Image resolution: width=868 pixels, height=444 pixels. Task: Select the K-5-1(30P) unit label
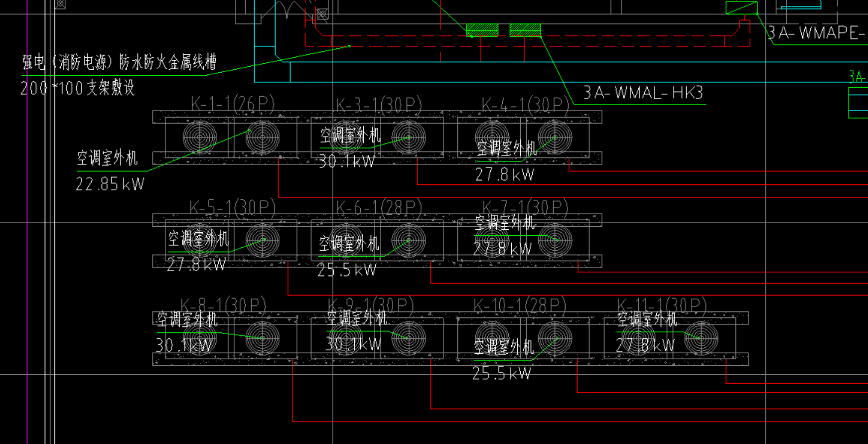[x=232, y=207]
